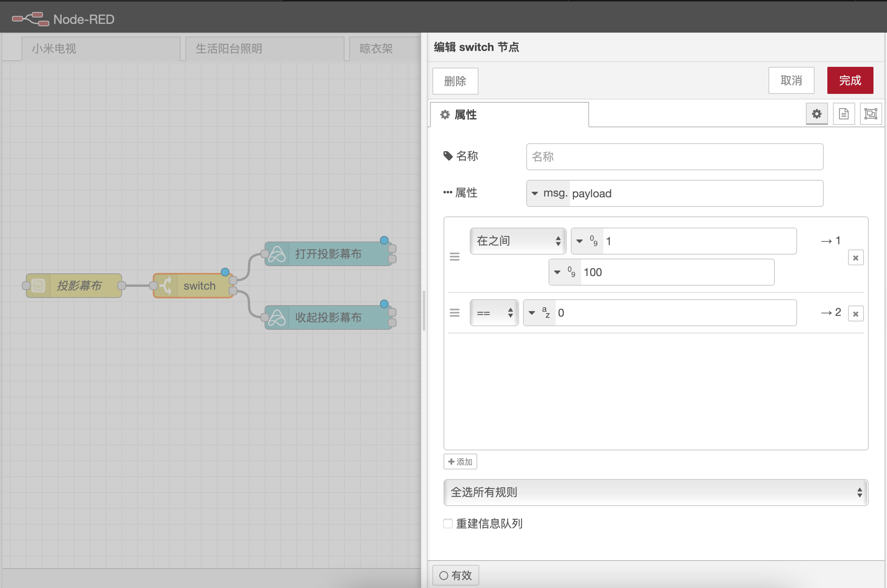Click the blue changed dot on switch node
This screenshot has width=887, height=588.
(225, 272)
